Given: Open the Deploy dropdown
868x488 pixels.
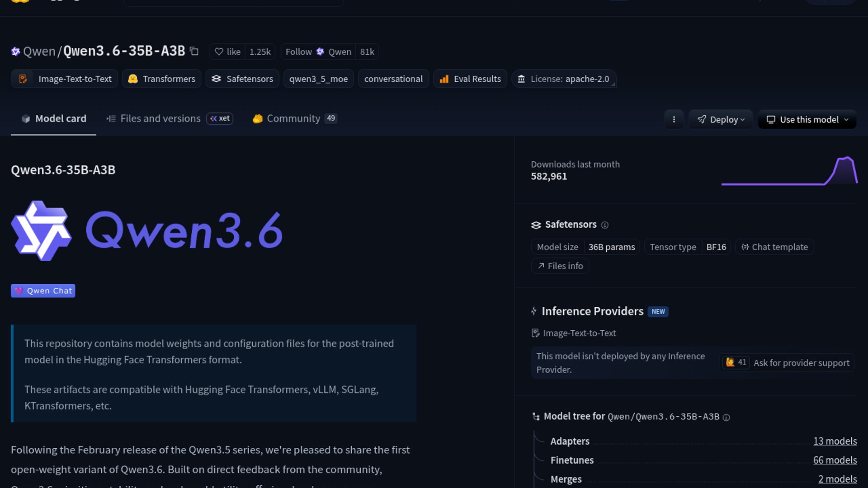Looking at the screenshot, I should [x=721, y=119].
